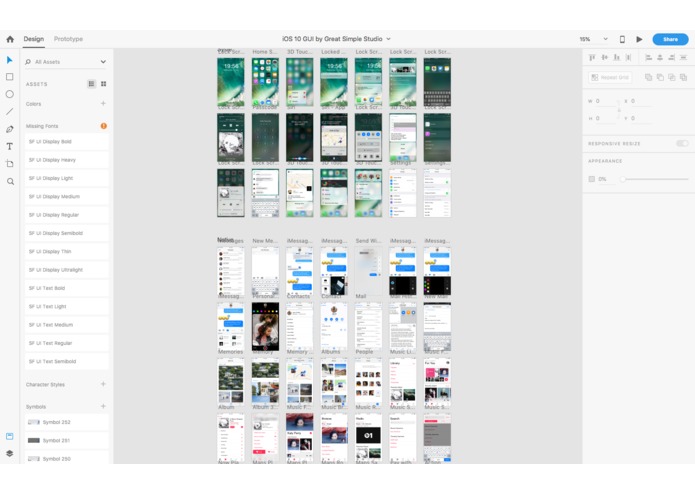The image size is (695, 494).
Task: Apply the Subtract boolean operation
Action: 660,77
